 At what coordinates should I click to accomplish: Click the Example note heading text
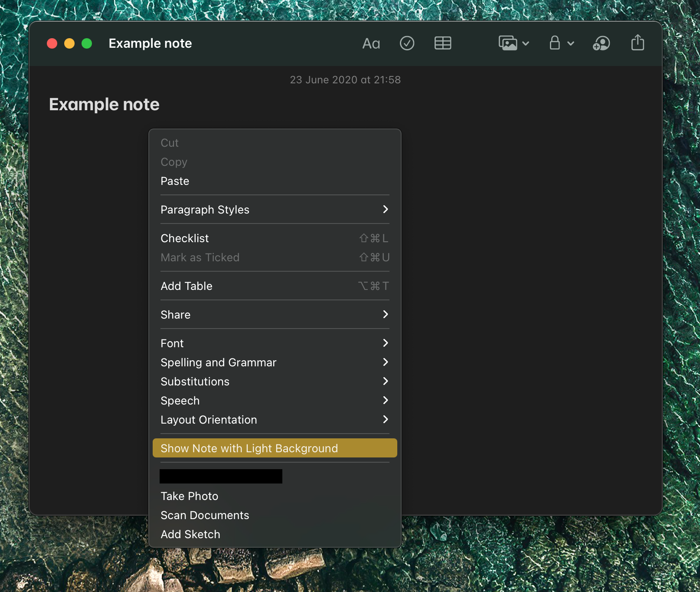[105, 105]
